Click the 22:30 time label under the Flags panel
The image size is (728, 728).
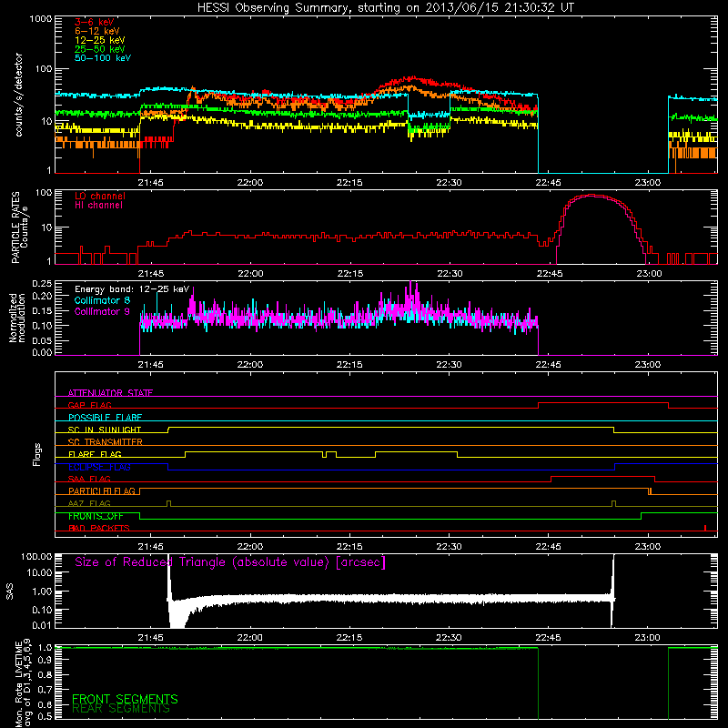(x=449, y=547)
